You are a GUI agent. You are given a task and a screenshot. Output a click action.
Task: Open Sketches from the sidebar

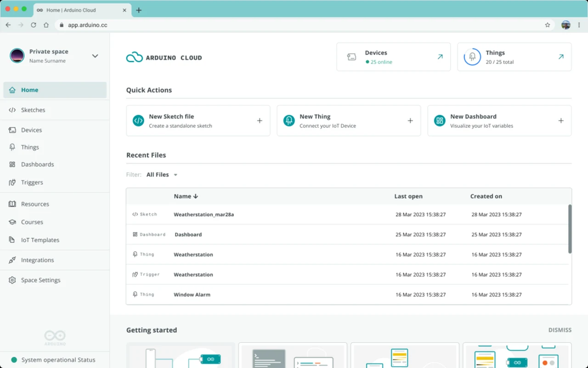[x=33, y=110]
